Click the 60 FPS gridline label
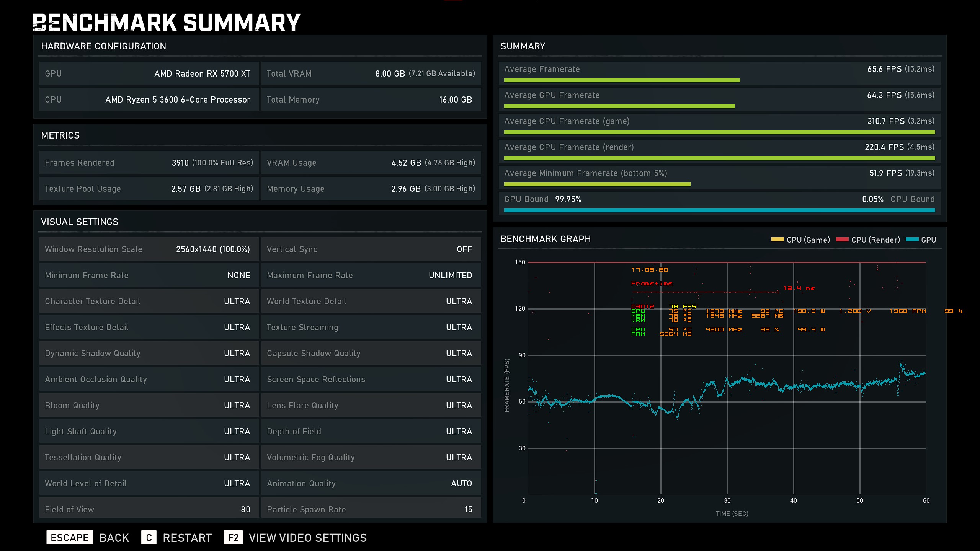This screenshot has width=980, height=551. (522, 402)
